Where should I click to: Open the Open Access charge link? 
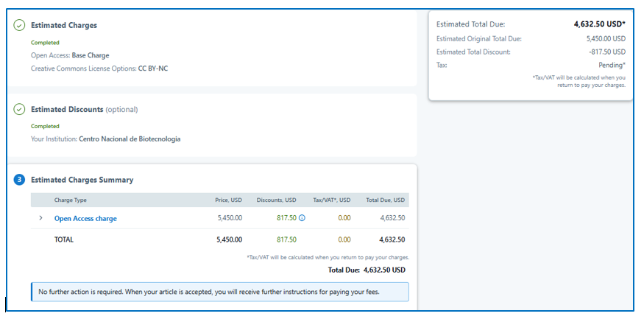tap(85, 218)
